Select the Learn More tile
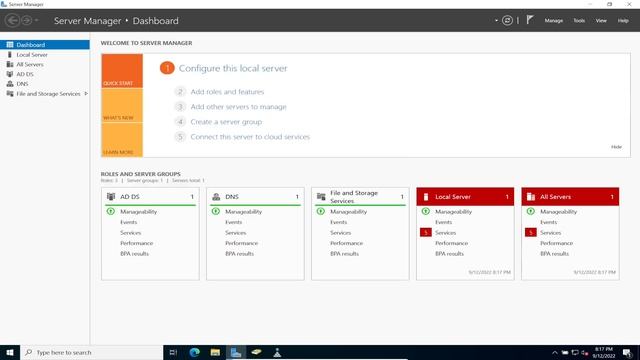 [x=122, y=140]
